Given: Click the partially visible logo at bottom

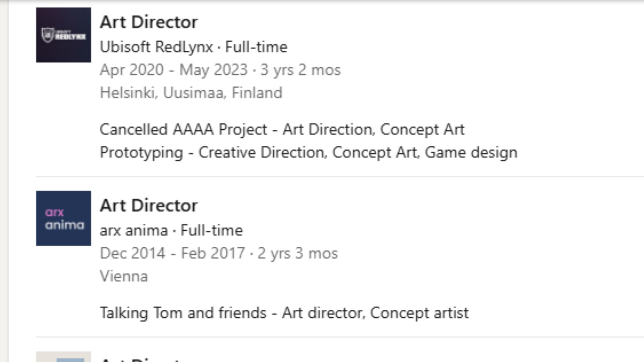Looking at the screenshot, I should point(63,357).
